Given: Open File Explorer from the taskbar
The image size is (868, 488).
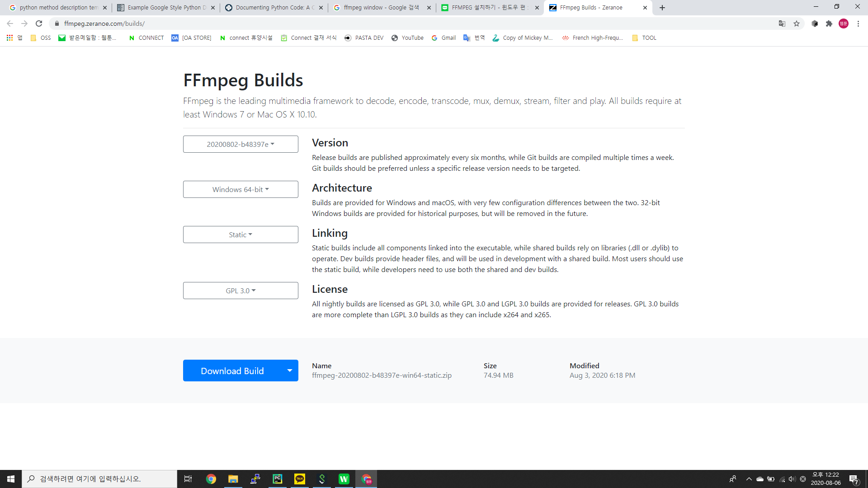Looking at the screenshot, I should (233, 479).
